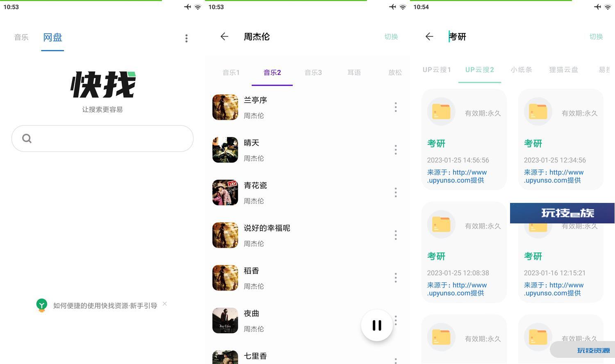615x364 pixels.
Task: Switch to the 音乐 tab
Action: [x=21, y=37]
